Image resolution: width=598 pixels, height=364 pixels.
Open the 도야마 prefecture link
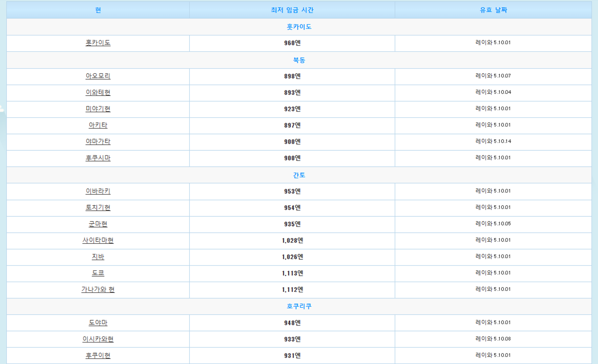coord(98,323)
